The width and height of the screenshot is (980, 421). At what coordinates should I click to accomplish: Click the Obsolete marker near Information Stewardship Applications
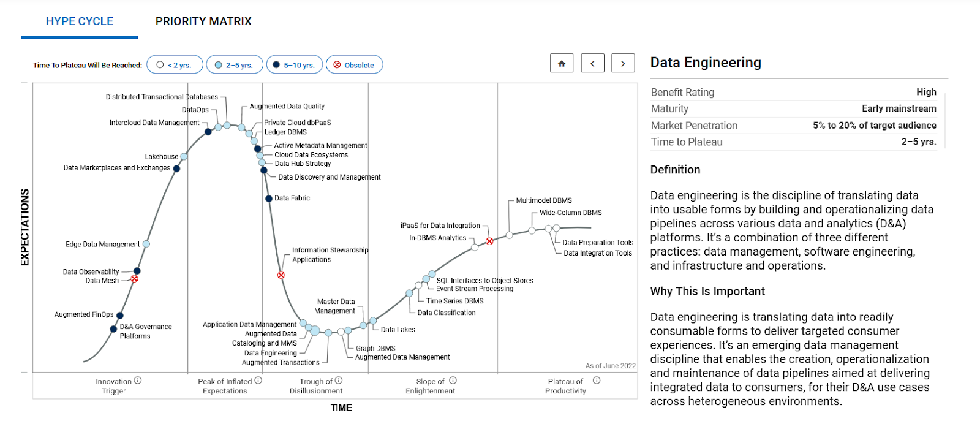pos(281,275)
